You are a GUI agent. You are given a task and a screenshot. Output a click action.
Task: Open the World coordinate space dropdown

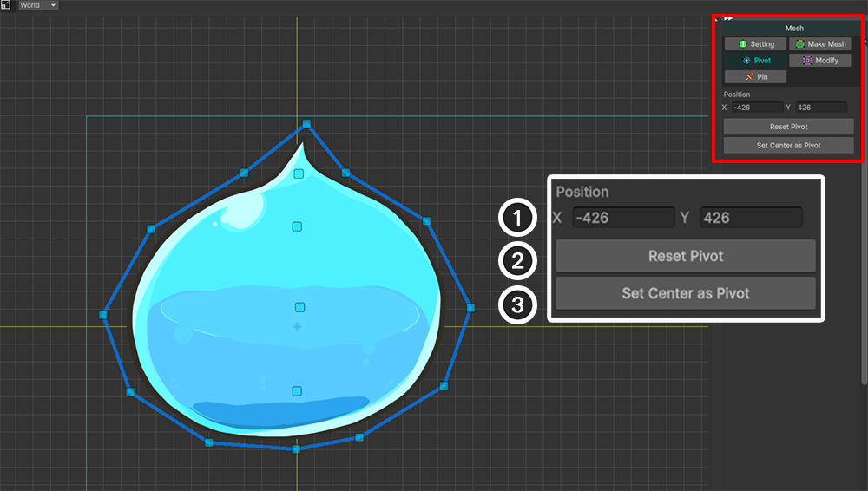pos(38,5)
